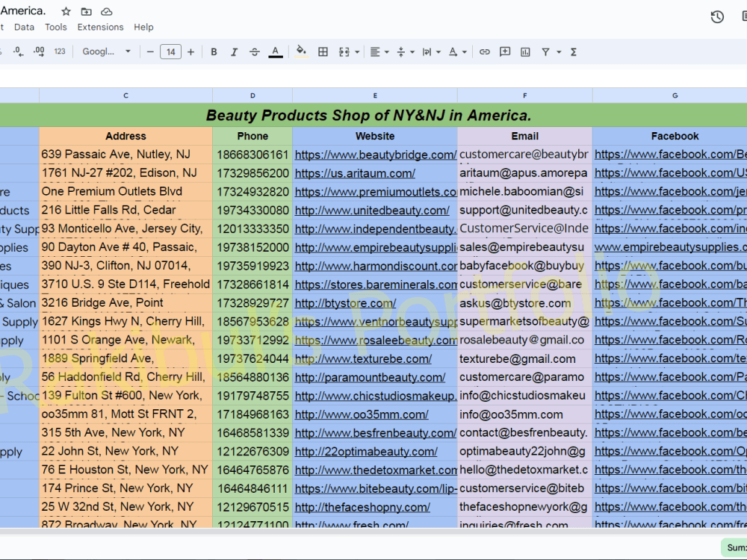Open the Borders icon
The image size is (747, 560).
(x=323, y=52)
